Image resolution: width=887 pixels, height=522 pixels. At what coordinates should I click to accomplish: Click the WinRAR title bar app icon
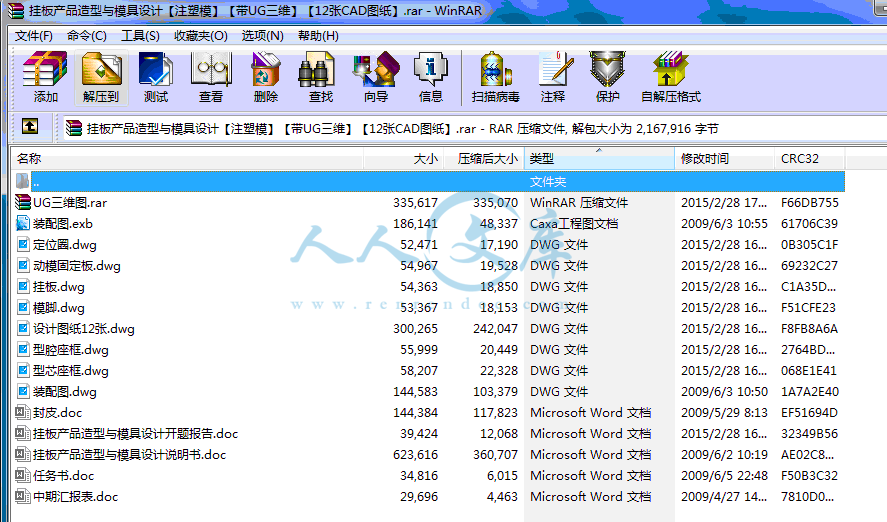pos(16,11)
